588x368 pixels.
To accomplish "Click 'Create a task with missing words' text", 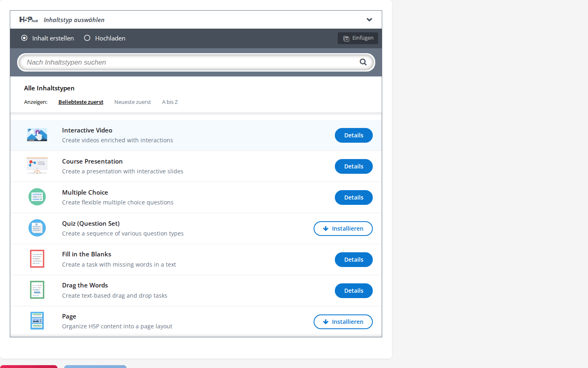I will (119, 265).
